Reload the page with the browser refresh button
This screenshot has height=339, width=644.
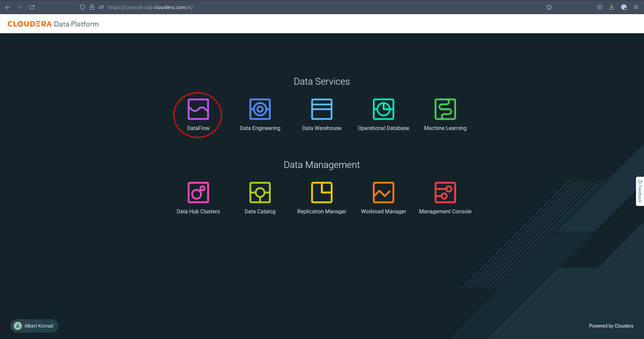(32, 7)
